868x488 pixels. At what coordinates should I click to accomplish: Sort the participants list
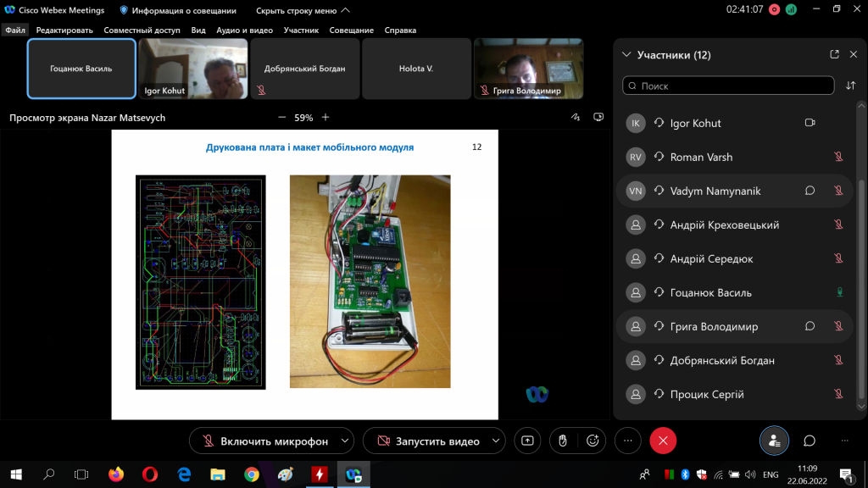click(x=851, y=86)
